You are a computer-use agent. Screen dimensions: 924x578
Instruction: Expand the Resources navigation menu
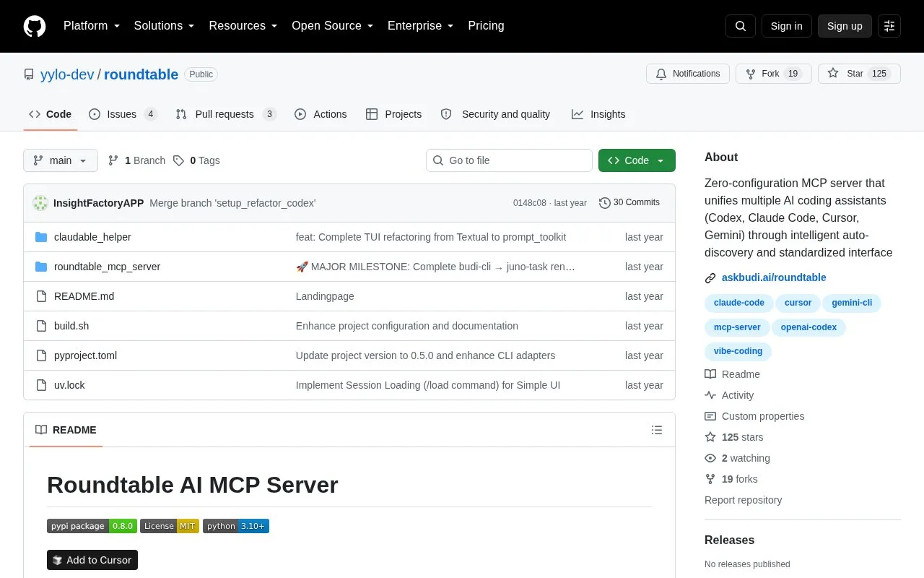243,26
